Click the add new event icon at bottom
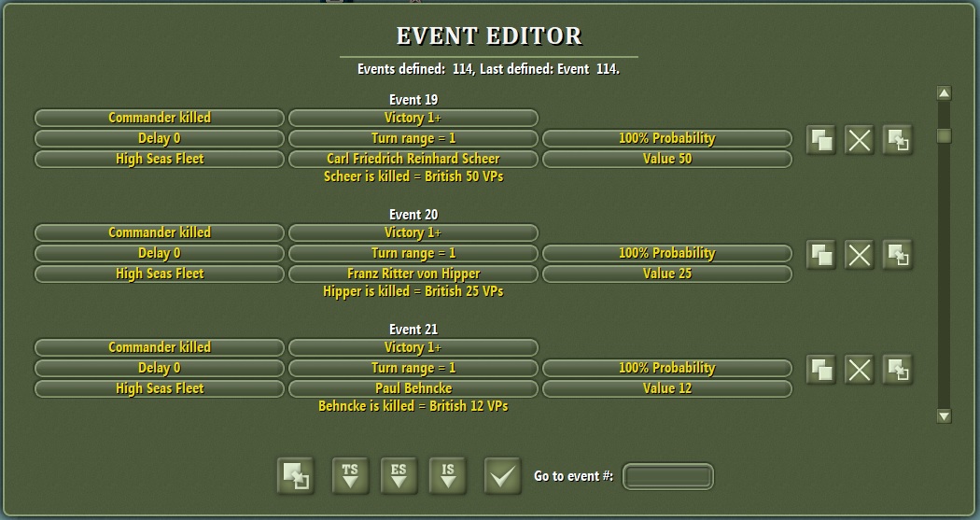This screenshot has height=520, width=980. (296, 476)
